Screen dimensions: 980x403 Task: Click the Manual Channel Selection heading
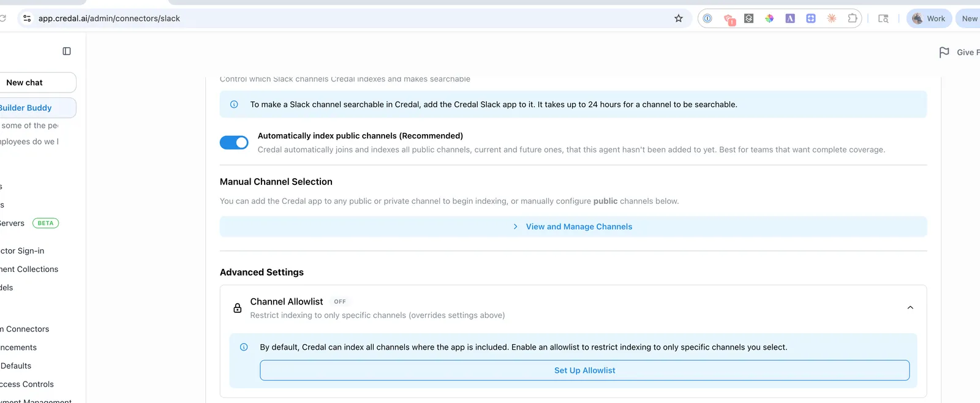point(276,182)
